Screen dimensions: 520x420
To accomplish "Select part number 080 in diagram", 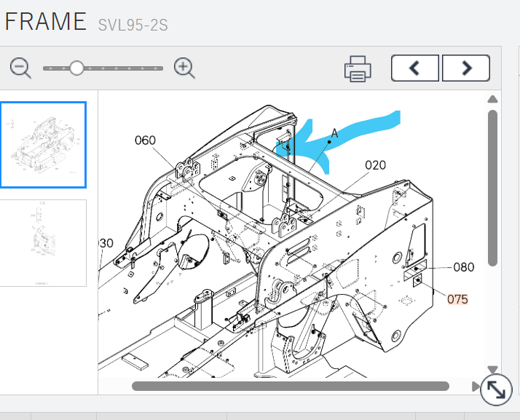I will tap(463, 267).
